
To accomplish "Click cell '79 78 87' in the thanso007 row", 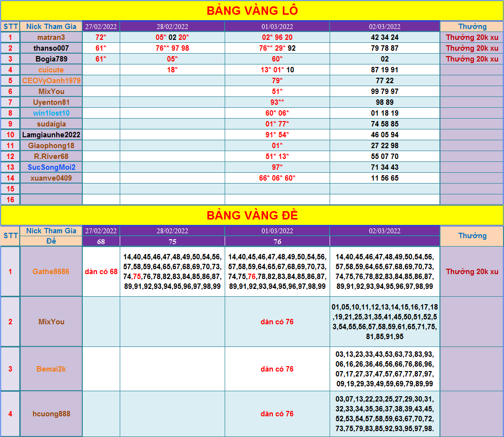I will (x=384, y=48).
